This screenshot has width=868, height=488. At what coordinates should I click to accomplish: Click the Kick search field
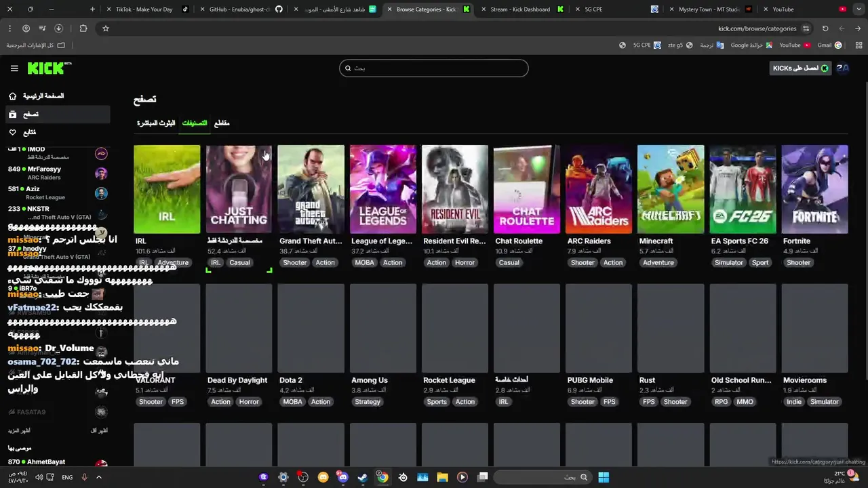click(x=434, y=68)
